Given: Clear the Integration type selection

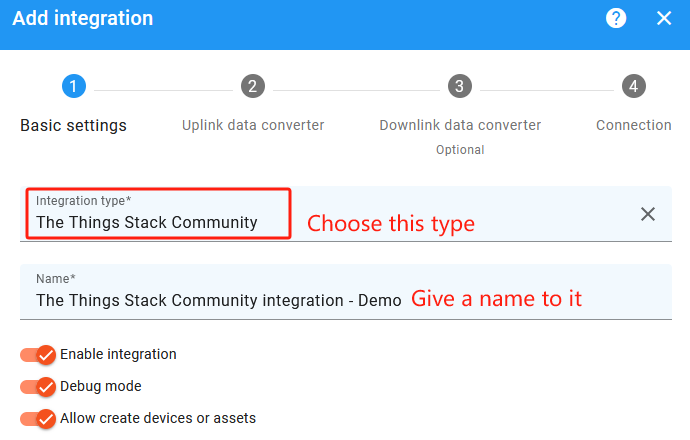Looking at the screenshot, I should pyautogui.click(x=648, y=214).
